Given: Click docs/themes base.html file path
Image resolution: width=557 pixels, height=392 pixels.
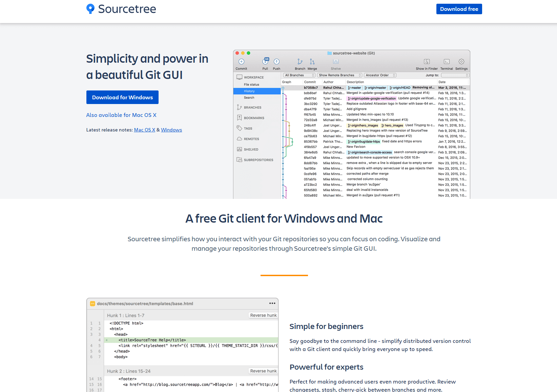Looking at the screenshot, I should click(x=145, y=304).
